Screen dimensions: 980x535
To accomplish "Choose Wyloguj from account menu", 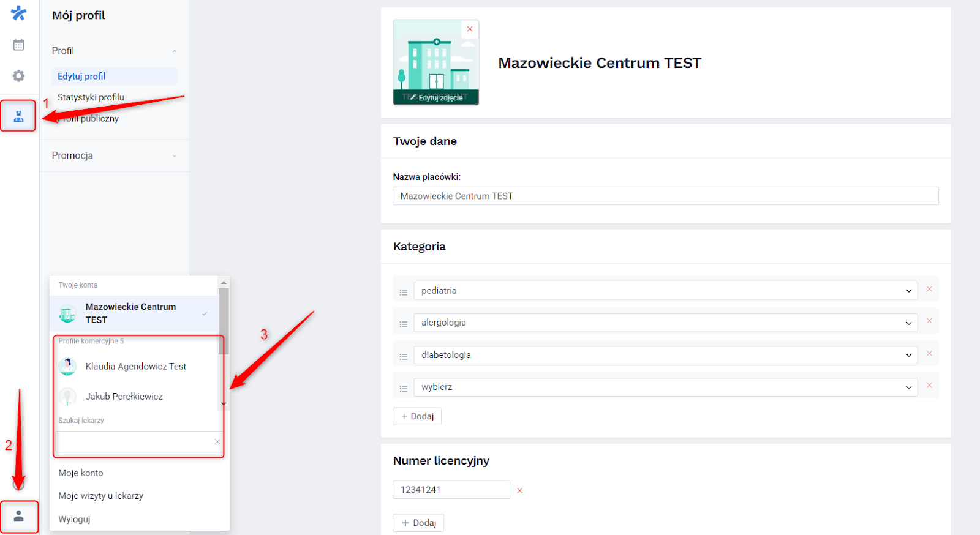I will (74, 519).
